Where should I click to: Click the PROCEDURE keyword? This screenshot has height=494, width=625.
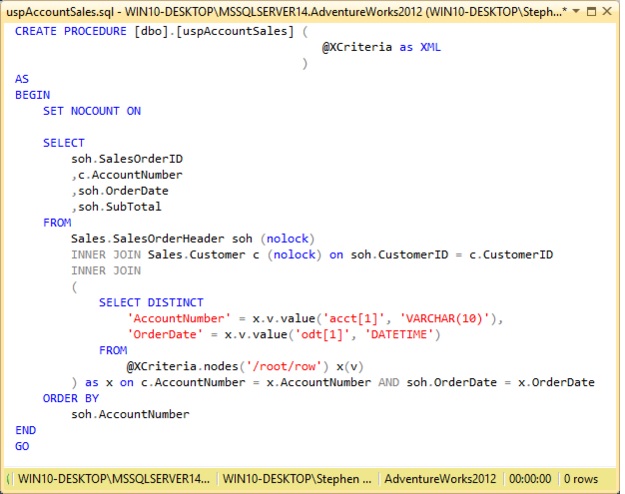[95, 31]
